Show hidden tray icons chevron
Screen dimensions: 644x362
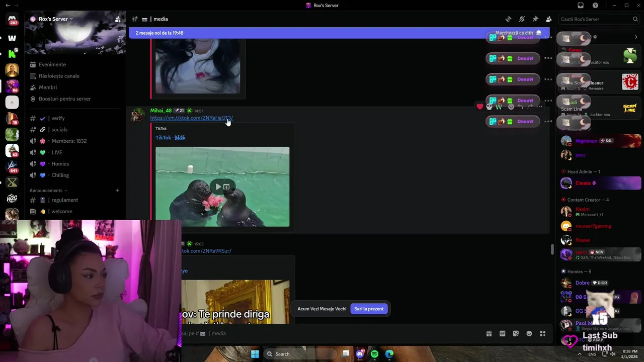click(x=579, y=354)
